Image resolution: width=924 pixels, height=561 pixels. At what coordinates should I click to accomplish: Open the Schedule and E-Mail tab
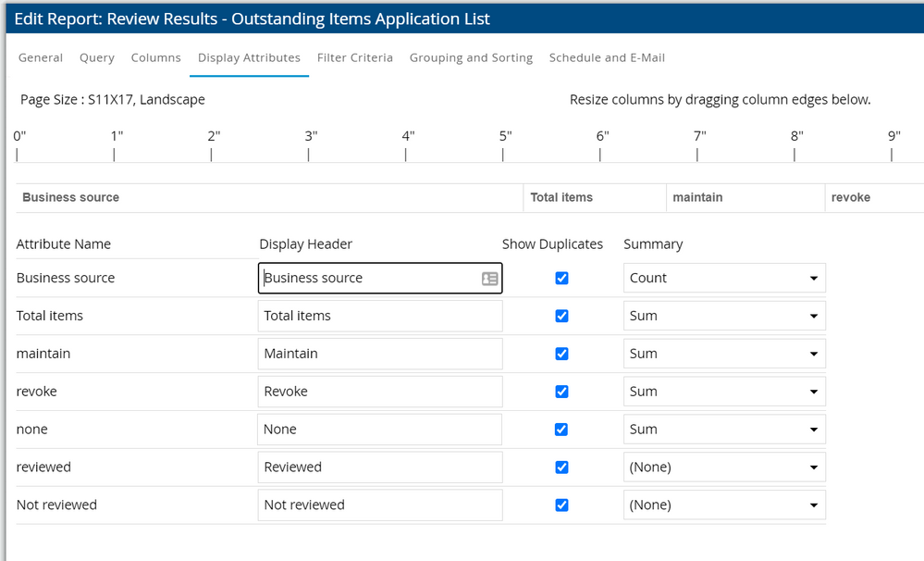(607, 57)
